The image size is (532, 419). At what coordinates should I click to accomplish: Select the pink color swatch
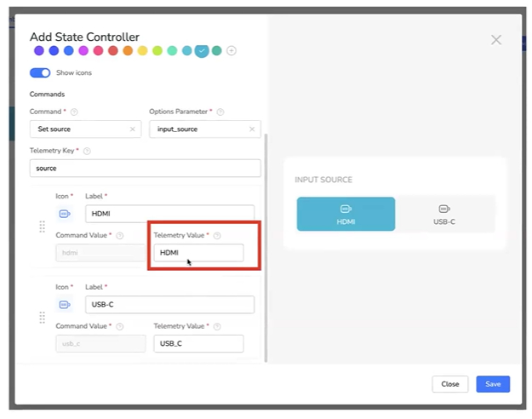pos(98,51)
